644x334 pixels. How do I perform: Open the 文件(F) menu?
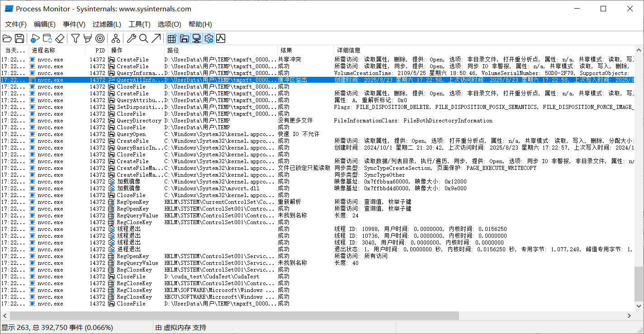point(16,24)
